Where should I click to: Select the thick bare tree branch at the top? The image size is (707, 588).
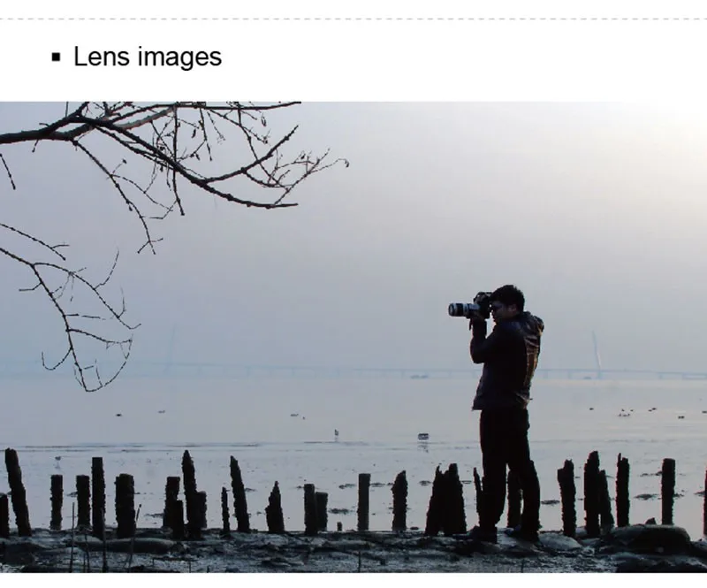click(148, 149)
